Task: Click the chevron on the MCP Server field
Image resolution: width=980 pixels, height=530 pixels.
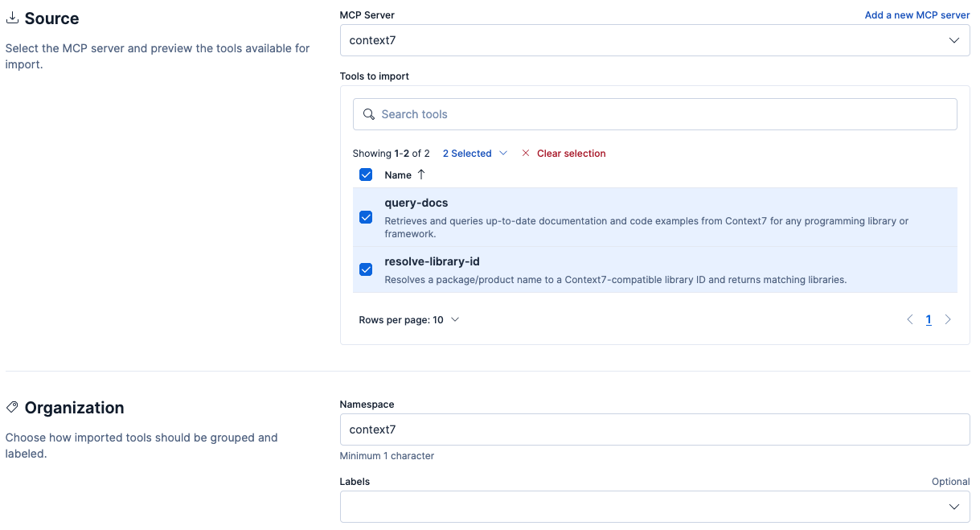Action: click(x=953, y=39)
